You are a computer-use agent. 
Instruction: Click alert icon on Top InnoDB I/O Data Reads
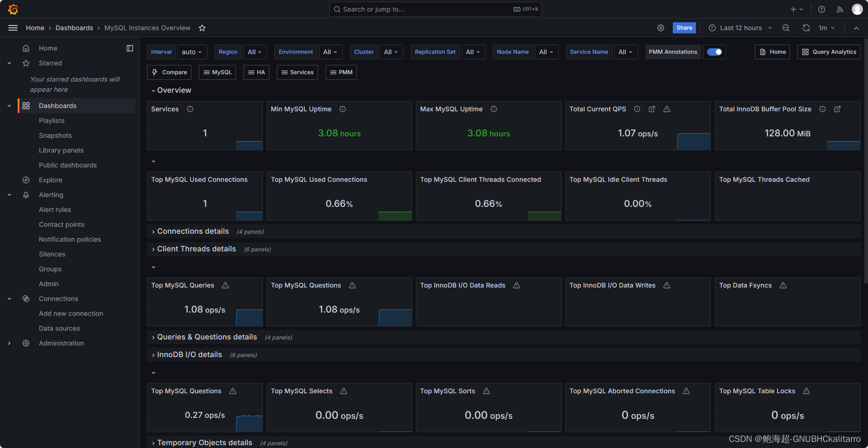tap(517, 285)
